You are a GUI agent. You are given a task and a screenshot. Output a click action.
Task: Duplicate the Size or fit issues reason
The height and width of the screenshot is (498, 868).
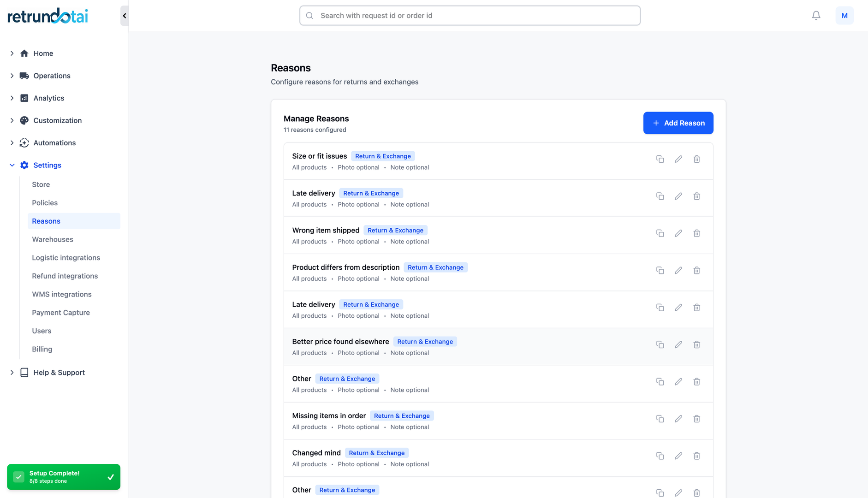(x=660, y=159)
